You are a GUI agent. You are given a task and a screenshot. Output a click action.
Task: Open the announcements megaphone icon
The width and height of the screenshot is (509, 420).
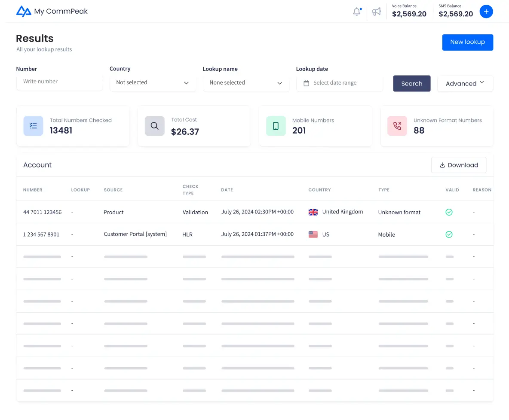(x=377, y=12)
